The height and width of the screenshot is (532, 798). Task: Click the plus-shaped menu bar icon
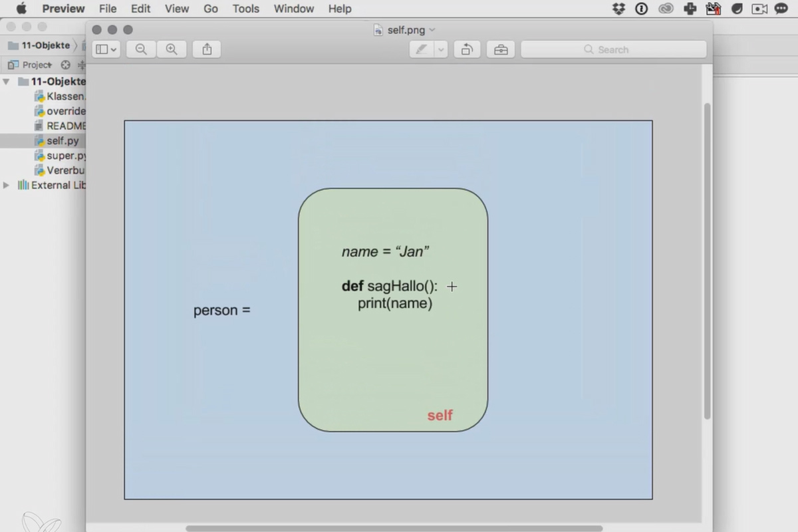(x=690, y=9)
